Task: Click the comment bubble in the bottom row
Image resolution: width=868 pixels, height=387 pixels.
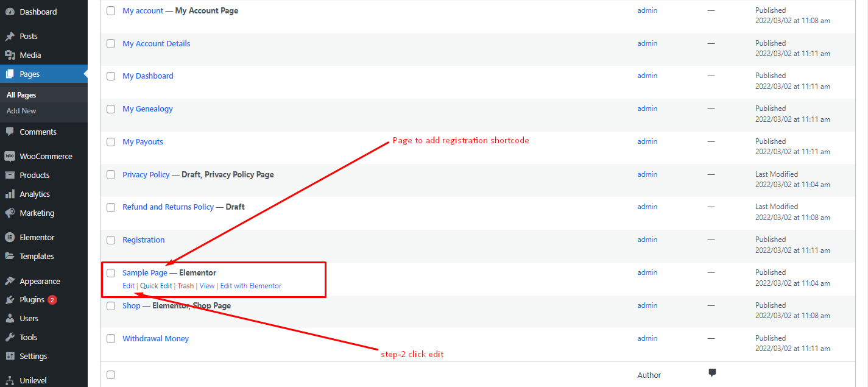Action: [712, 372]
